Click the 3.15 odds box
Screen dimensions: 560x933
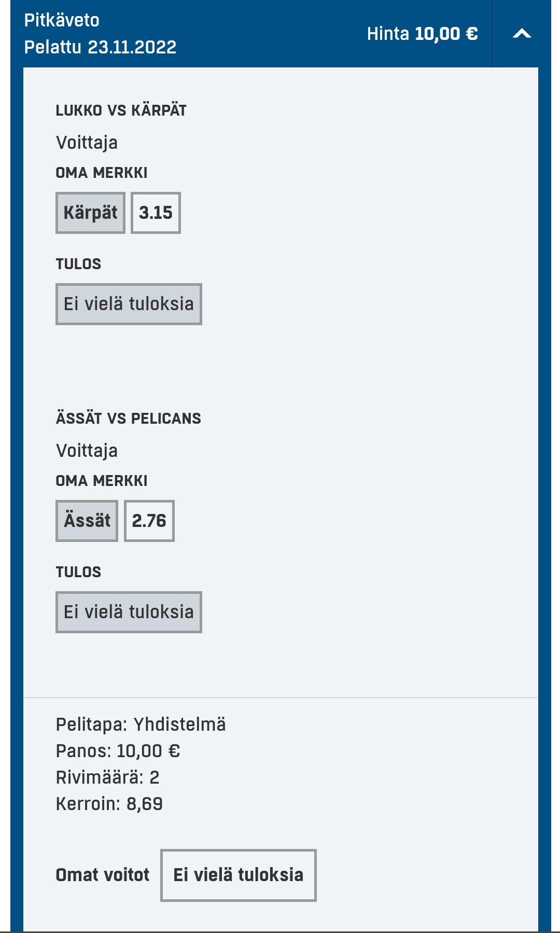[156, 213]
